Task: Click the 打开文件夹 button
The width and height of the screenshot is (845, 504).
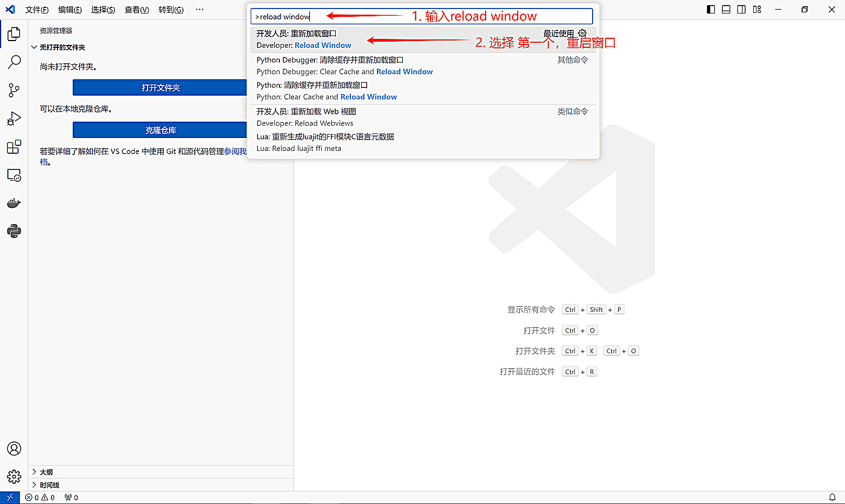Action: 161,87
